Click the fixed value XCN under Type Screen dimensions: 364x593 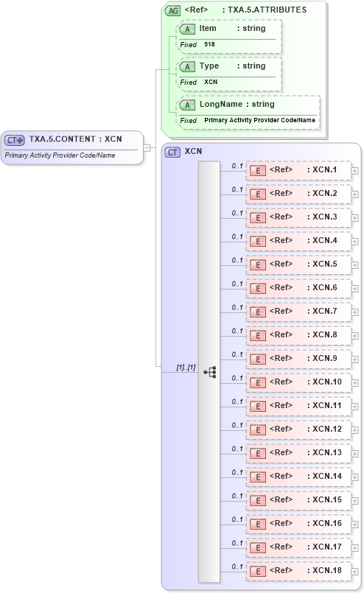(x=211, y=82)
